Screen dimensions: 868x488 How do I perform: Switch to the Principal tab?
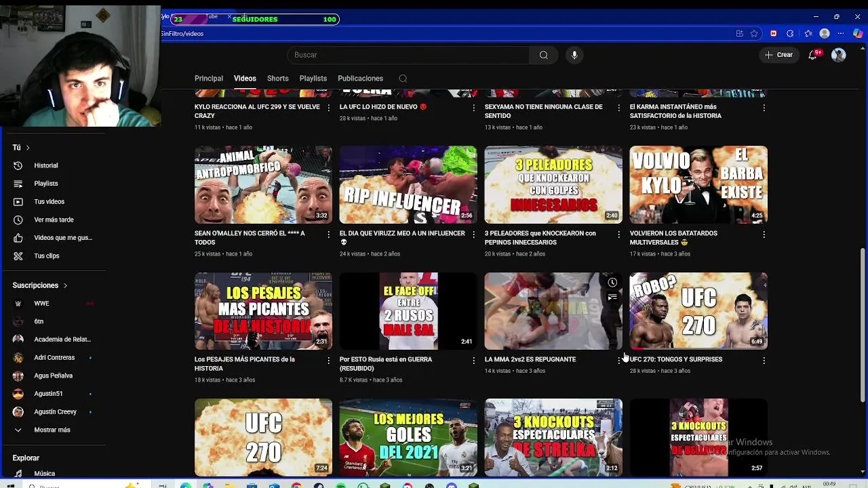209,79
